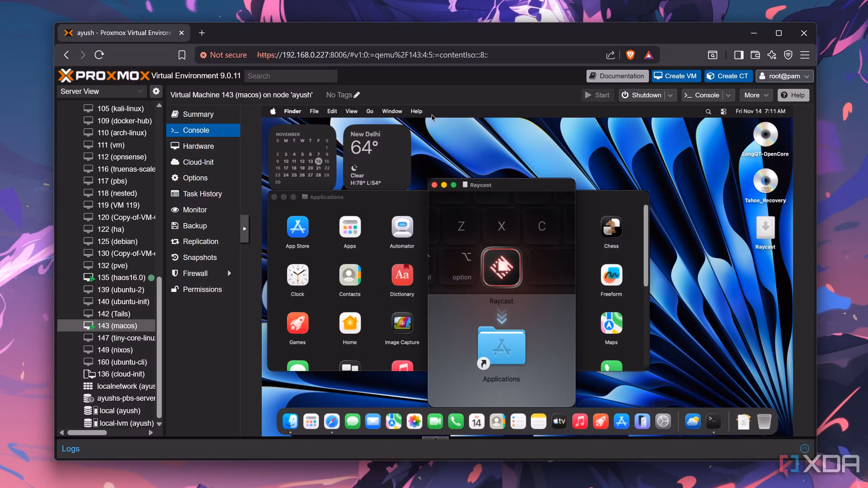This screenshot has height=488, width=868.
Task: Select VM 135 (haos16.0) in tree
Action: pyautogui.click(x=106, y=277)
